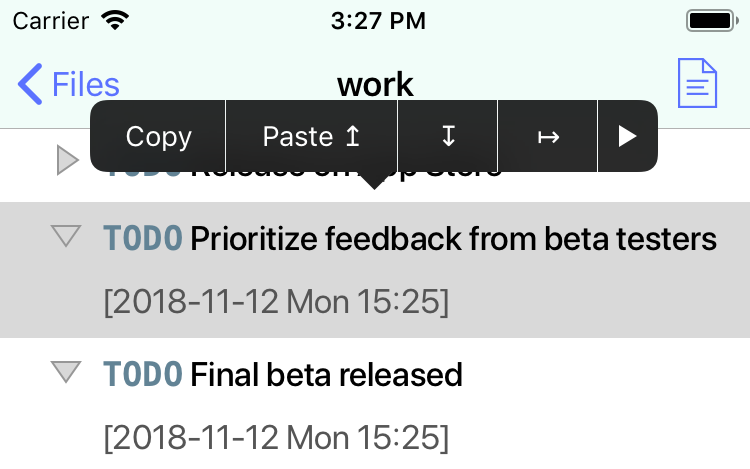Select Prioritize feedback from beta testers heading
This screenshot has height=469, width=750.
coord(453,239)
